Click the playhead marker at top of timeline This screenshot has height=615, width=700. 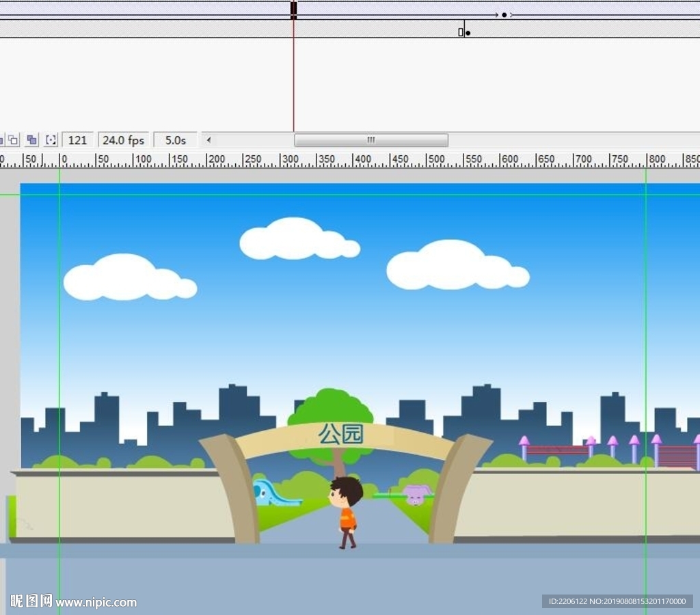[x=293, y=9]
